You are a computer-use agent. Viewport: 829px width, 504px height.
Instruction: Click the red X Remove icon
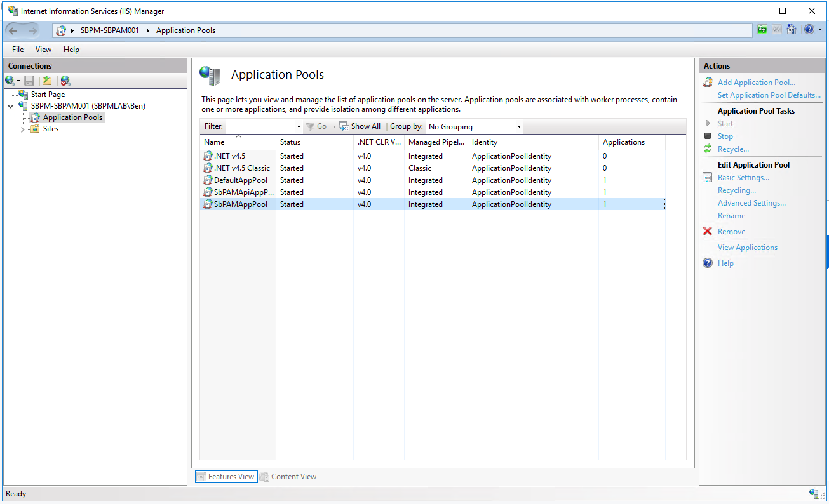[x=708, y=232]
